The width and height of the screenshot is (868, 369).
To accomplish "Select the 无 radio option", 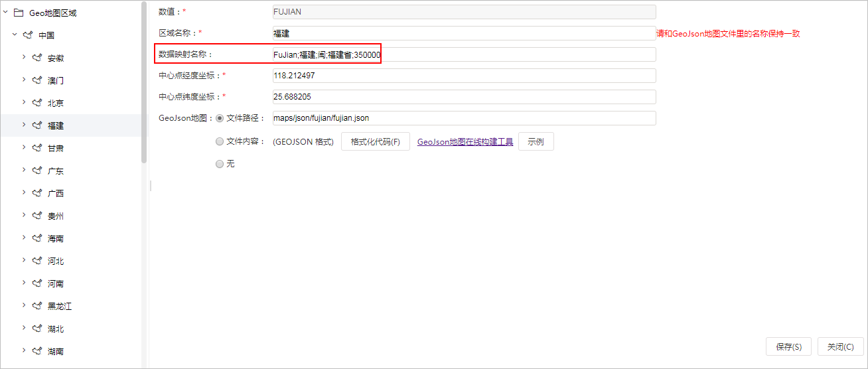I will [x=220, y=163].
